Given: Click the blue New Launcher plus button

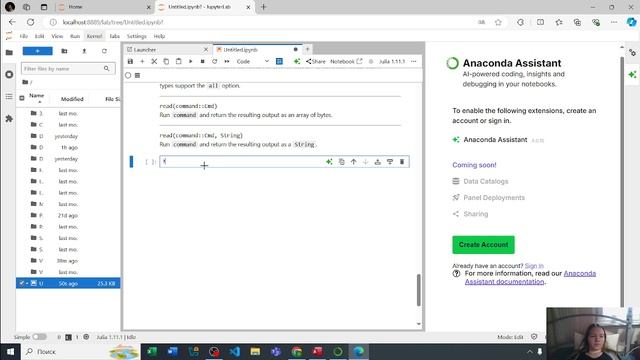Looking at the screenshot, I should point(38,51).
